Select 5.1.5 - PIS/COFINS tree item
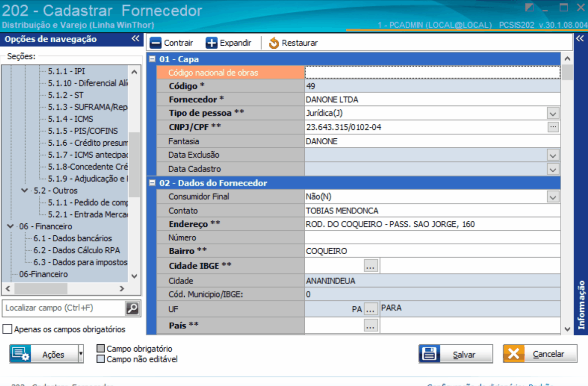Image resolution: width=588 pixels, height=386 pixels. (83, 131)
